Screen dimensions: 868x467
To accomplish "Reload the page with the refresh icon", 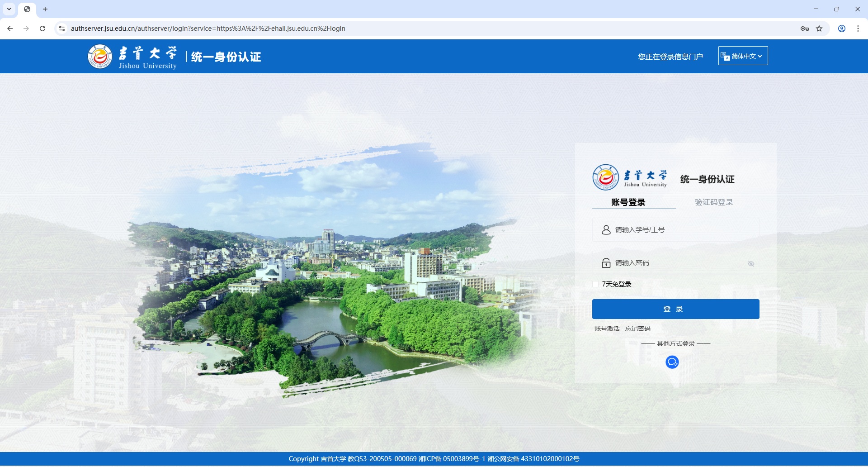I will pyautogui.click(x=42, y=28).
